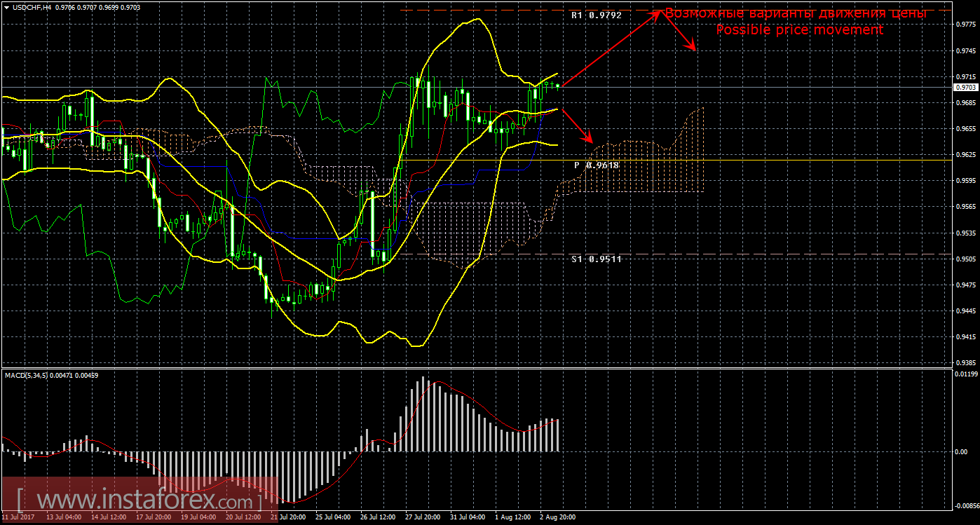This screenshot has height=525, width=980.
Task: Click the USDCHF,H4 symbol title
Action: (x=31, y=6)
